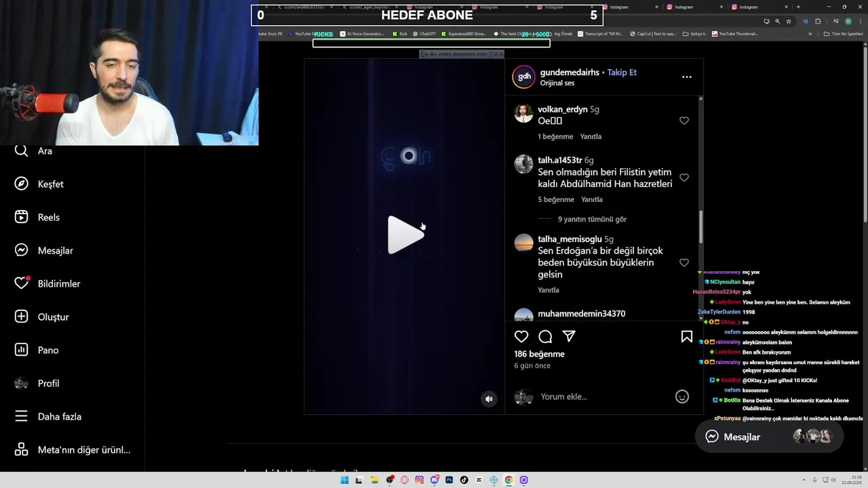Like talha_memisoglu's comment
Image resolution: width=868 pixels, height=488 pixels.
pos(684,263)
